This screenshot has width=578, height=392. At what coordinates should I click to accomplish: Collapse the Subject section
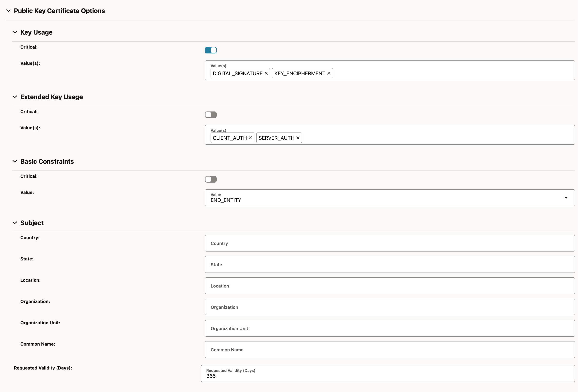(15, 222)
